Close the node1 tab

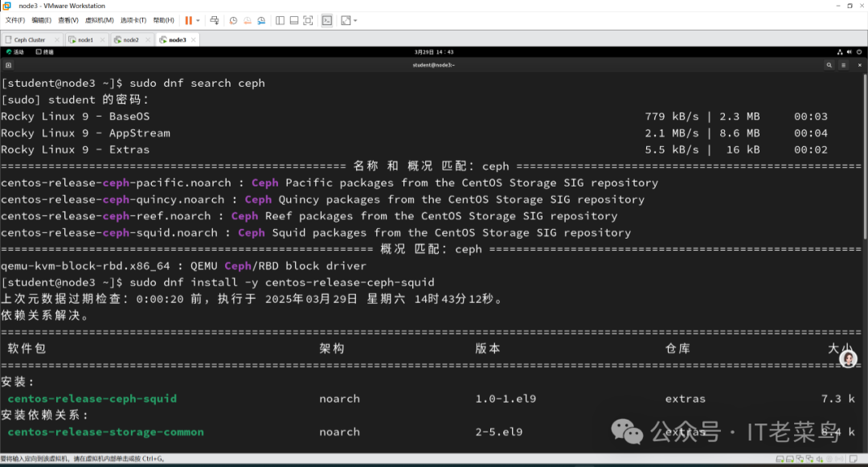click(102, 40)
